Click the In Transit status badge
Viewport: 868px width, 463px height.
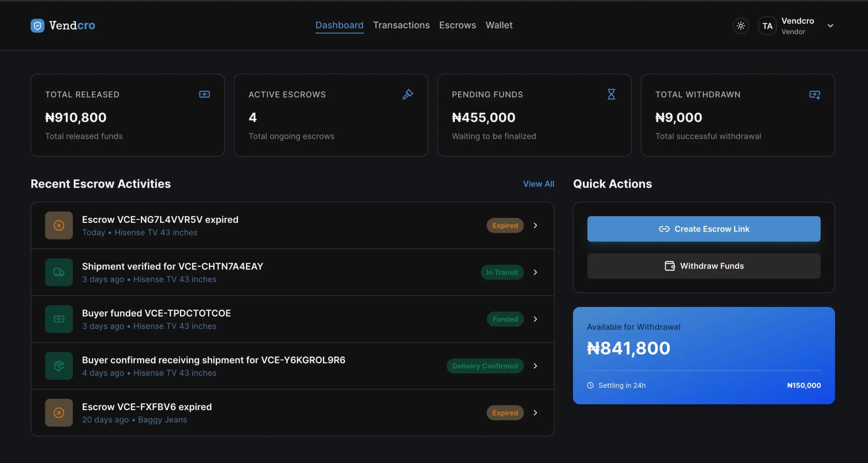pos(502,272)
